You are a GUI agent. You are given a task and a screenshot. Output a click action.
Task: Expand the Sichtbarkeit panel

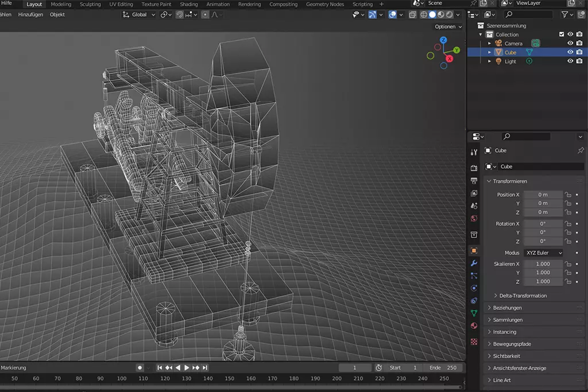[x=506, y=356]
